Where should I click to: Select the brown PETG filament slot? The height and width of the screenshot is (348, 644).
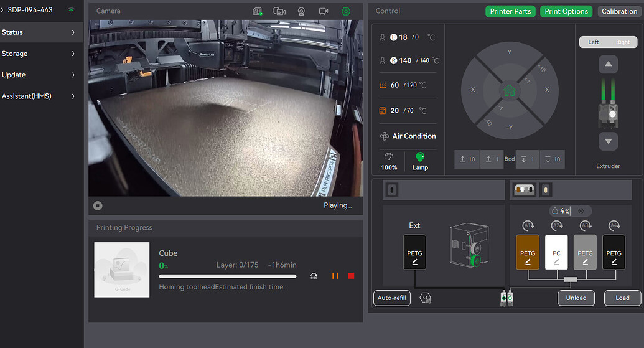[528, 252]
